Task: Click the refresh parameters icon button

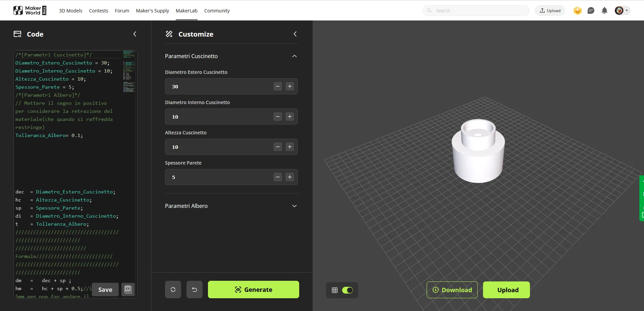Action: tap(173, 290)
